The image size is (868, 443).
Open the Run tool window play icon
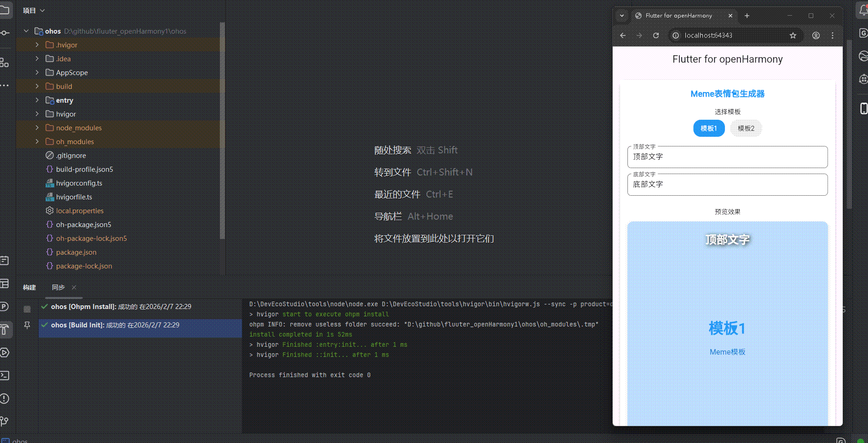pyautogui.click(x=5, y=352)
